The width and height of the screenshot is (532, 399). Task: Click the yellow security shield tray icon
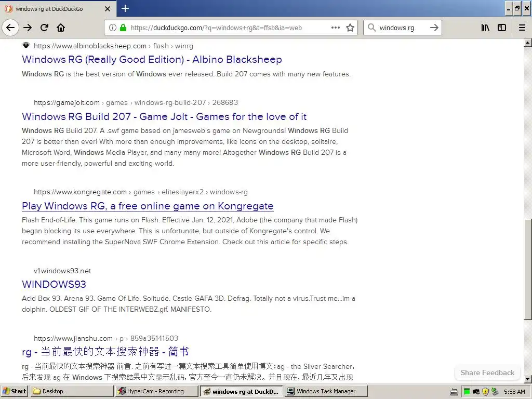pyautogui.click(x=486, y=392)
